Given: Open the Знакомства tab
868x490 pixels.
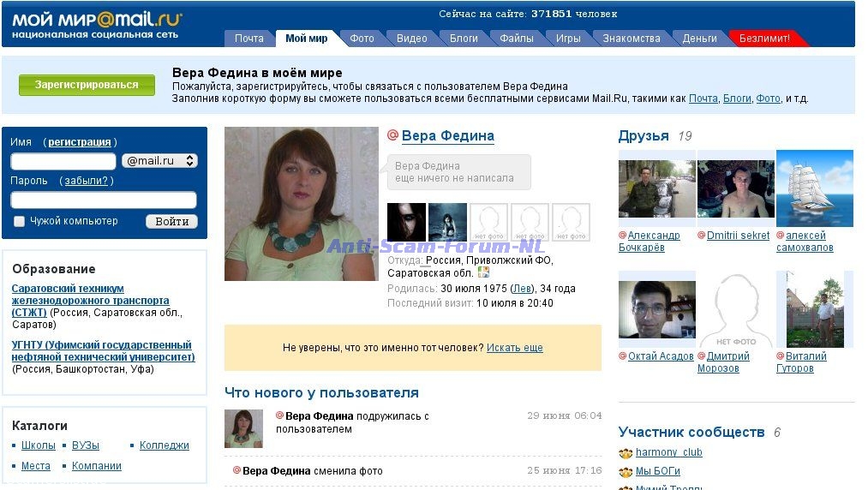Looking at the screenshot, I should pos(631,39).
